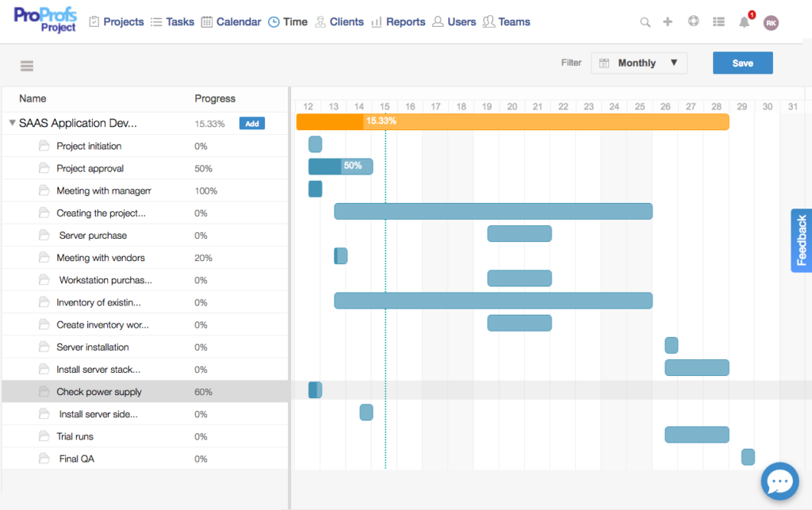
Task: Expand the list view icon in the navbar
Action: (718, 22)
